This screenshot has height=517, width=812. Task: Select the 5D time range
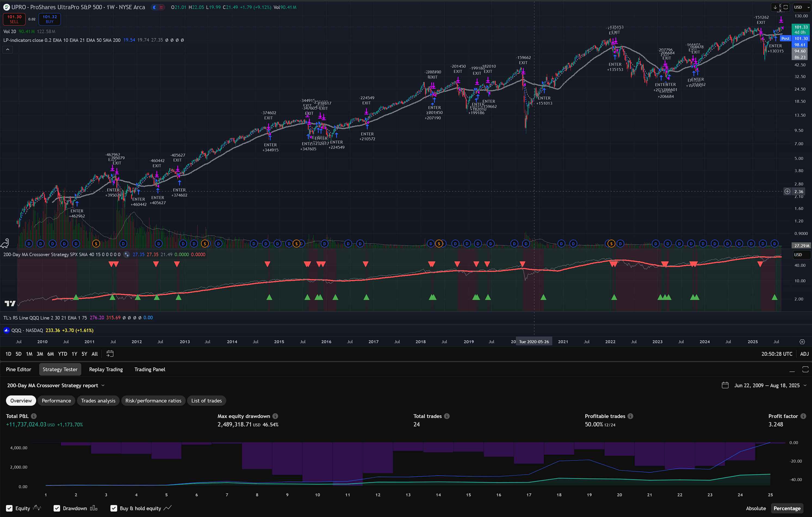[x=18, y=354]
